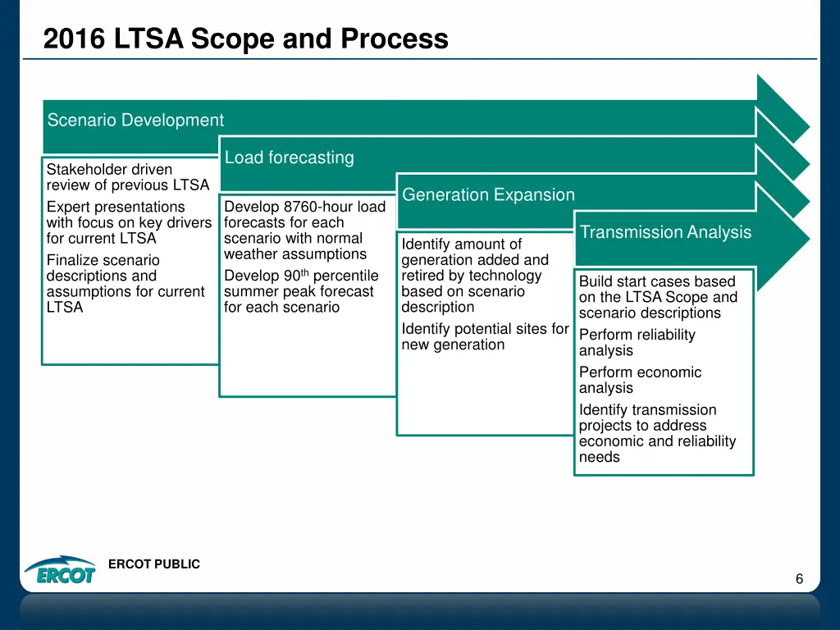Click the ERCOT logo in the footer
This screenshot has height=630, width=840.
59,570
